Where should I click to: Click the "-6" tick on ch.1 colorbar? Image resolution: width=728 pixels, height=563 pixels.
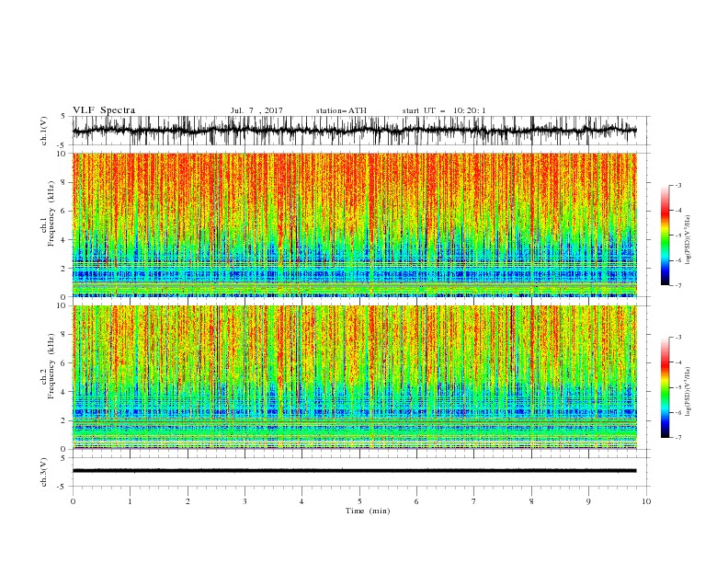(x=677, y=260)
